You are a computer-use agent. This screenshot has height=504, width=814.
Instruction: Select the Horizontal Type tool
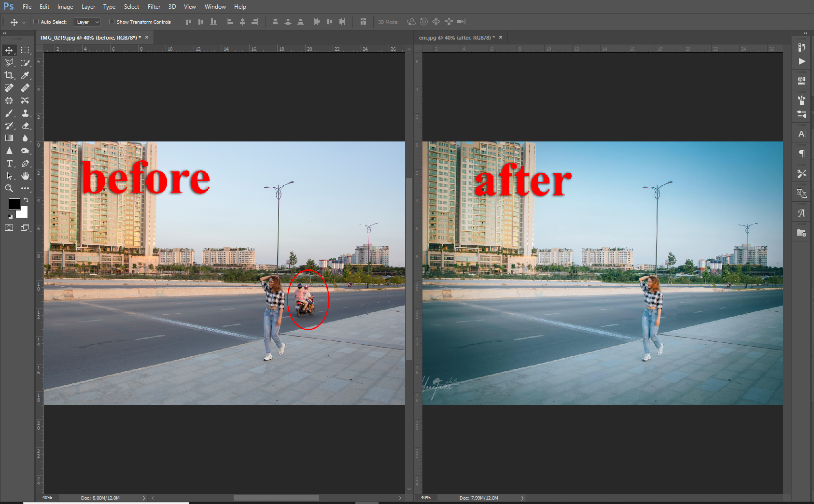click(9, 163)
